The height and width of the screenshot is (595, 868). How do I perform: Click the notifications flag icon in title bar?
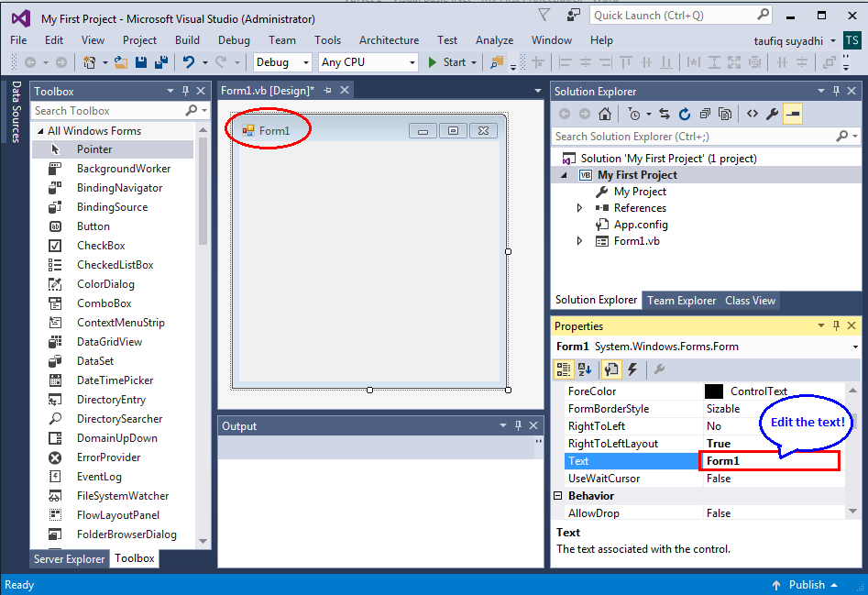pyautogui.click(x=544, y=16)
